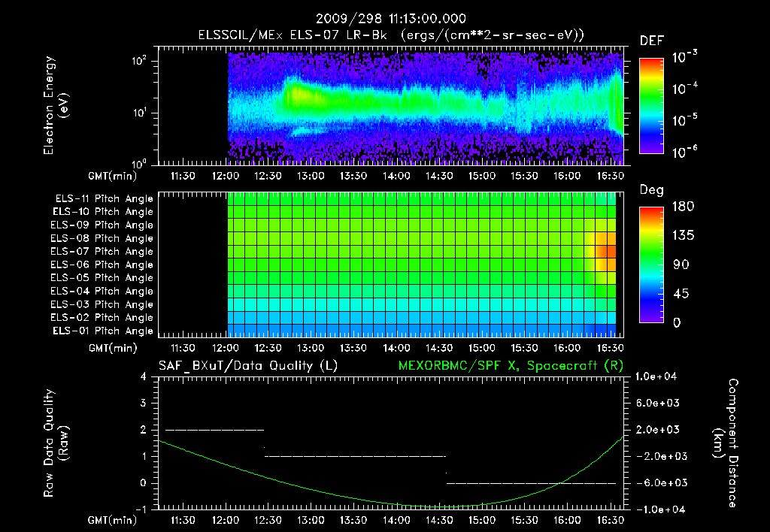
Task: Click the 1.0e+04 right axis tick label
Action: click(656, 376)
